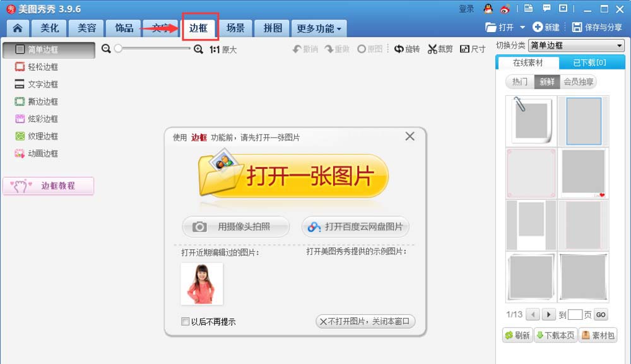
Task: Close the open-image prompt dialog with X
Action: pos(410,136)
